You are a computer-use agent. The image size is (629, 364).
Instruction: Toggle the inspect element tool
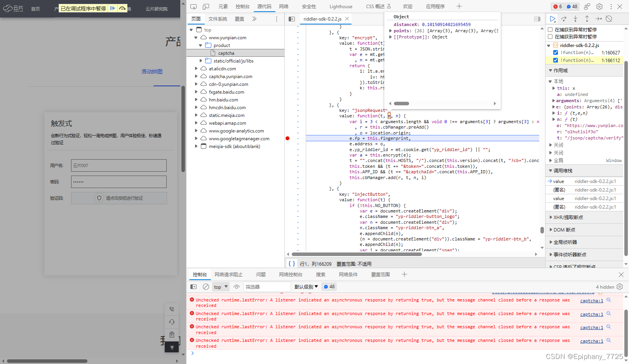point(193,7)
